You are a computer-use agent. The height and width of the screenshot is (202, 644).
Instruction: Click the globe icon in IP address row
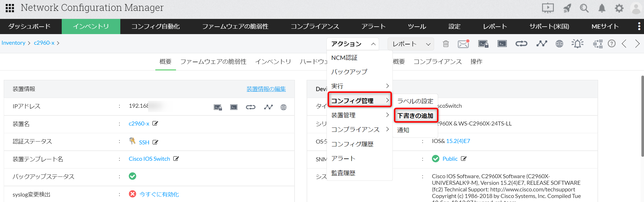[x=284, y=107]
